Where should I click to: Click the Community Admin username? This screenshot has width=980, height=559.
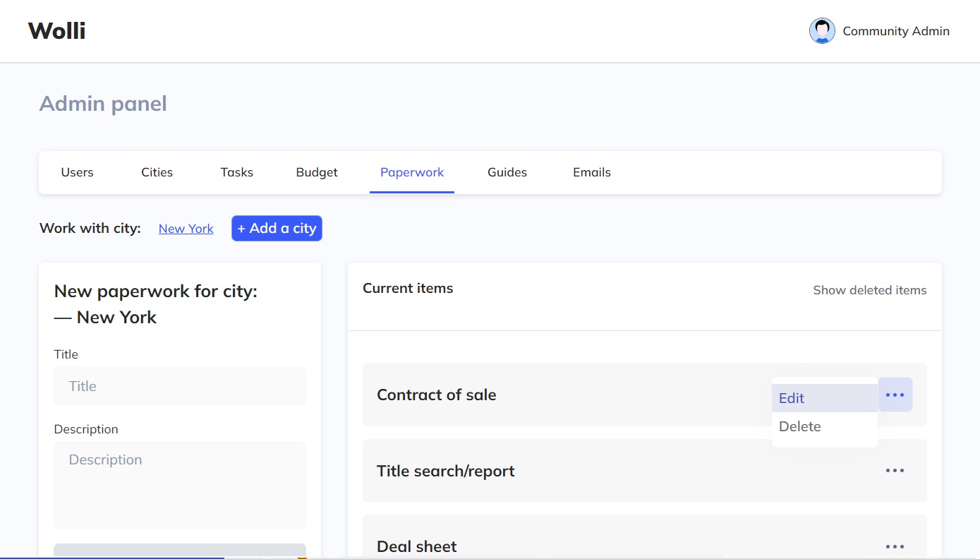[896, 31]
